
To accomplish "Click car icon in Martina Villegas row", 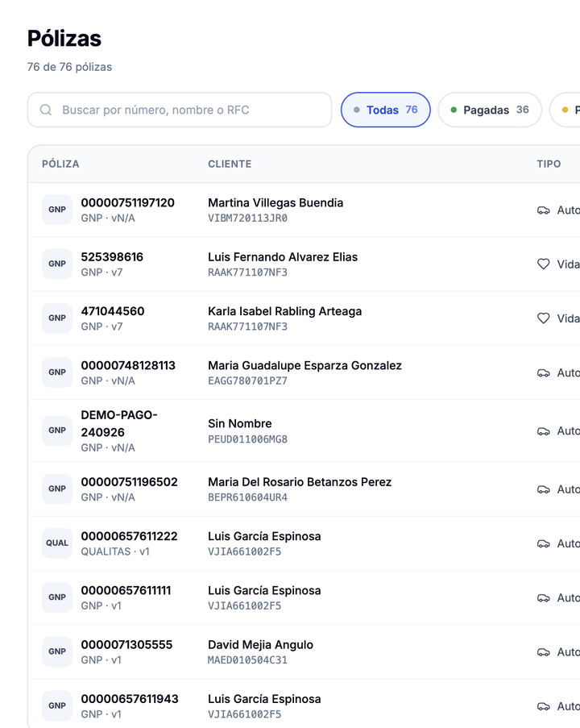I will (x=543, y=210).
